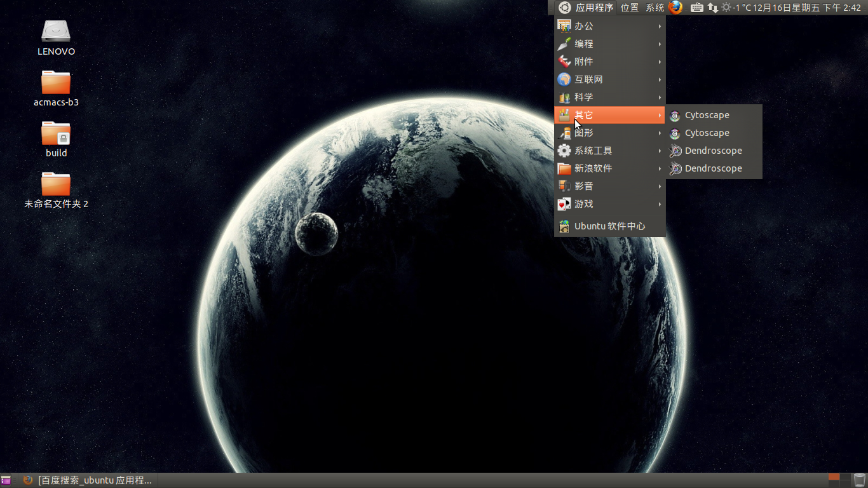
Task: Click the 新浪软件 folder icon in menu
Action: [x=564, y=168]
